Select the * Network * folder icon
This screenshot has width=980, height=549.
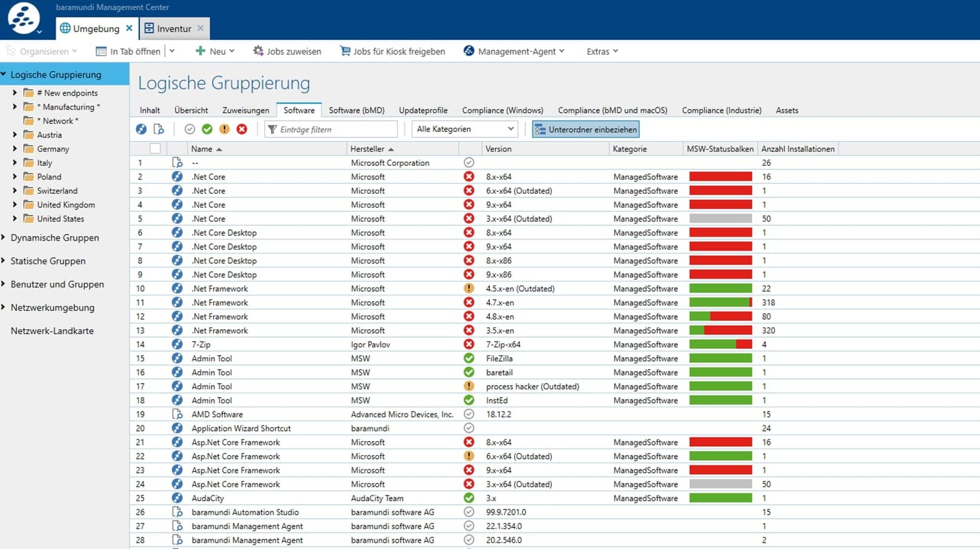coord(28,120)
